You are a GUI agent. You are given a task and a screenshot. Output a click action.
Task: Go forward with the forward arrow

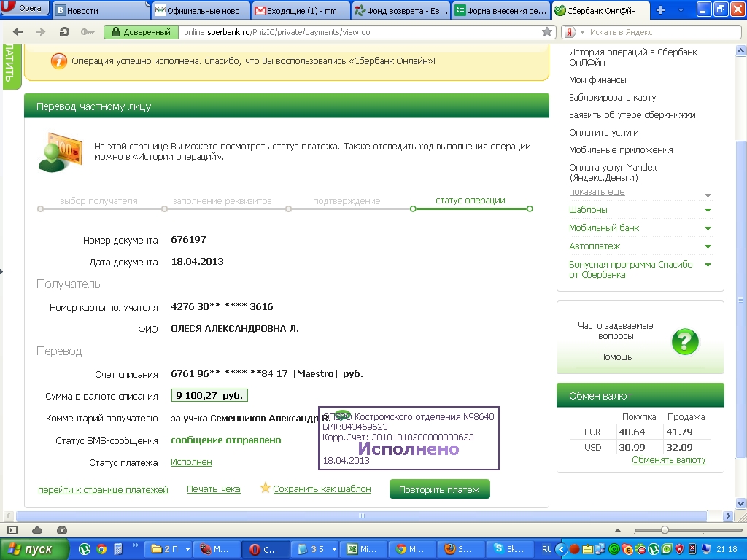pos(41,32)
